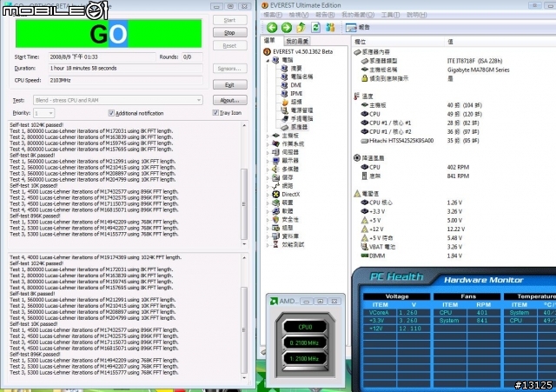The width and height of the screenshot is (556, 392).
Task: Click the About... button
Action: [229, 101]
